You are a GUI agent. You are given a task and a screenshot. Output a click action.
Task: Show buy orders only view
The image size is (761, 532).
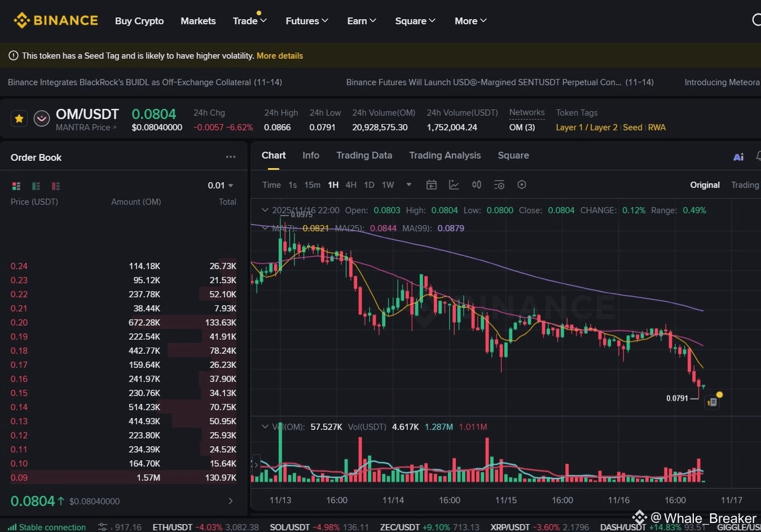[36, 186]
